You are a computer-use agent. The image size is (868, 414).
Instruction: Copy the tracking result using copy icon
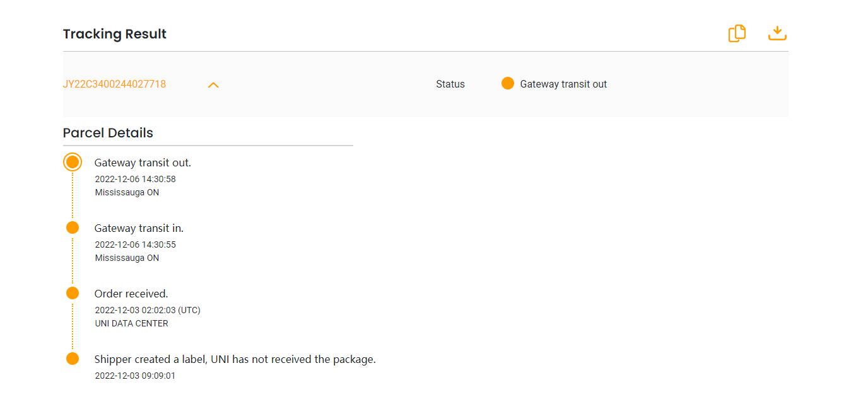point(737,33)
